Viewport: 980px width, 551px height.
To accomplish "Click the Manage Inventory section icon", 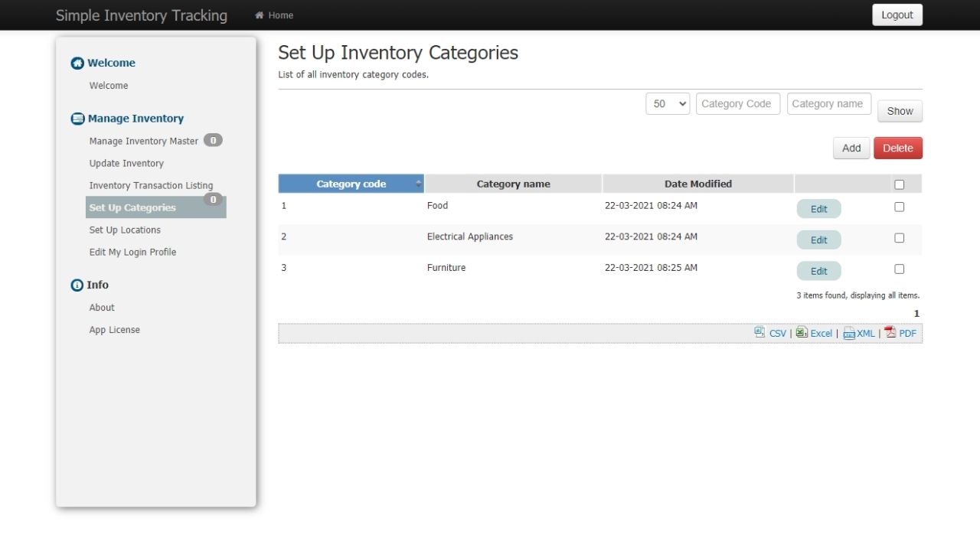I will (77, 119).
